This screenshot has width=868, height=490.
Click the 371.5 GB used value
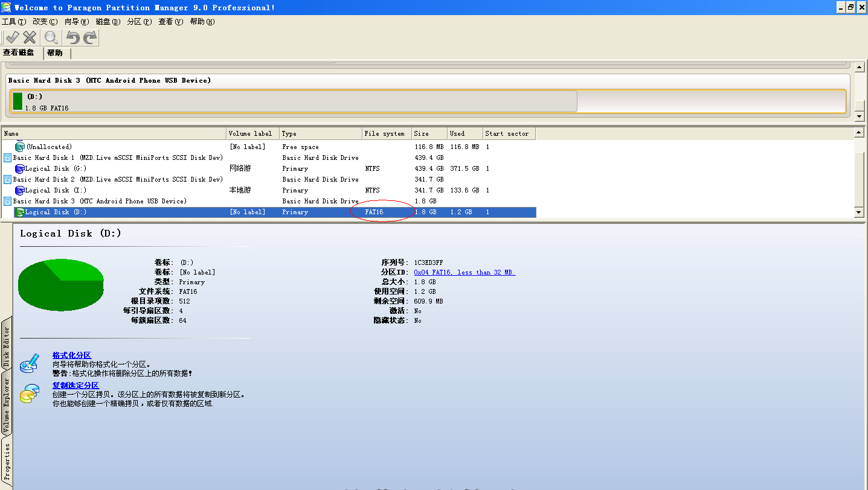465,168
